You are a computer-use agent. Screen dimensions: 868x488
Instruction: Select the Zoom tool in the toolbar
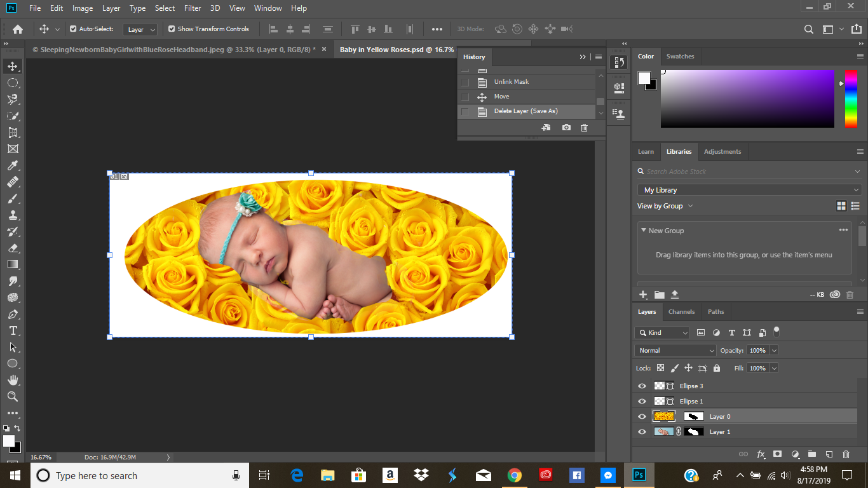(13, 396)
